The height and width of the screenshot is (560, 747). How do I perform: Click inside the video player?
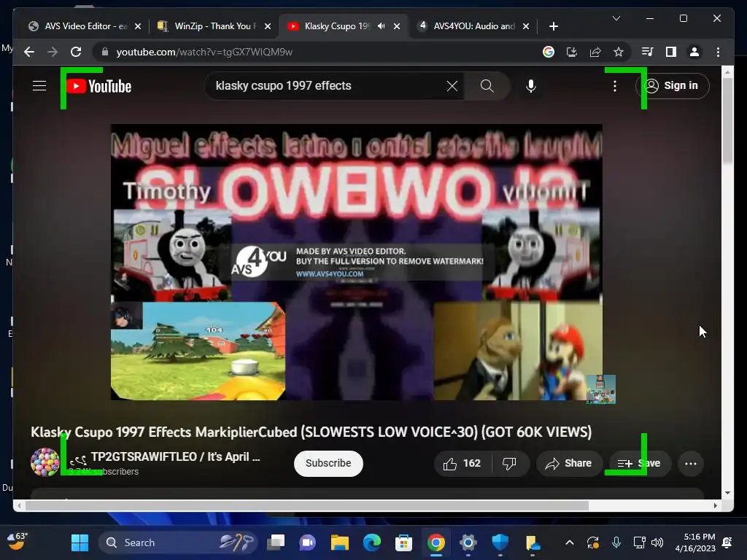356,262
